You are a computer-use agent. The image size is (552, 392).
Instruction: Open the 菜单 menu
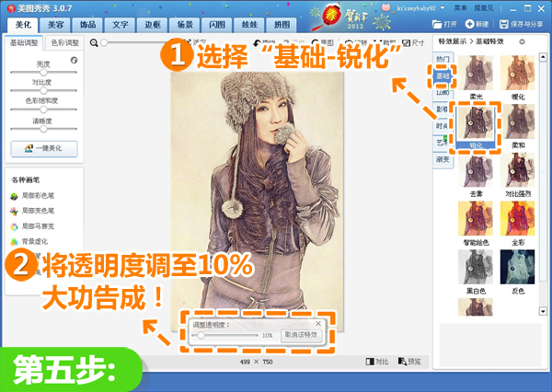[x=461, y=8]
